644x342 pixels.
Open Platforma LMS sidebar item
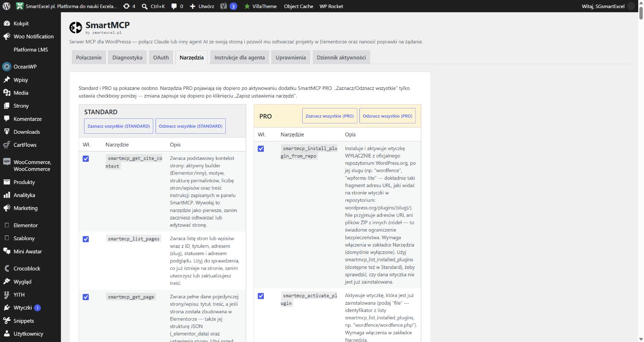click(31, 50)
